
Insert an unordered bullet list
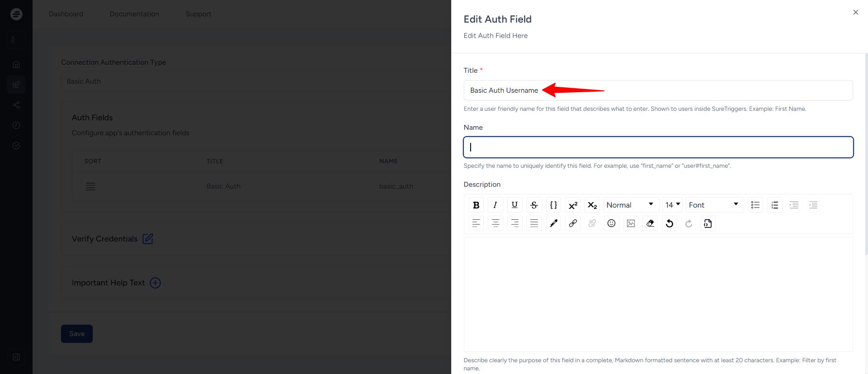pos(755,205)
